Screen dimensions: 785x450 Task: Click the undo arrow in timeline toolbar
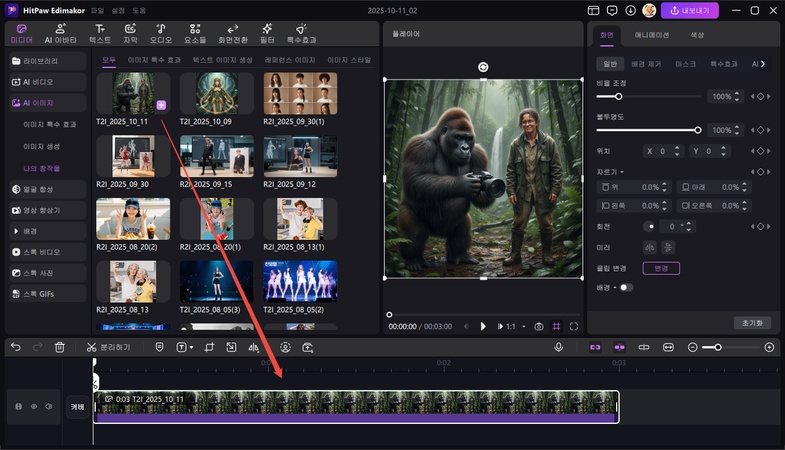(x=15, y=347)
